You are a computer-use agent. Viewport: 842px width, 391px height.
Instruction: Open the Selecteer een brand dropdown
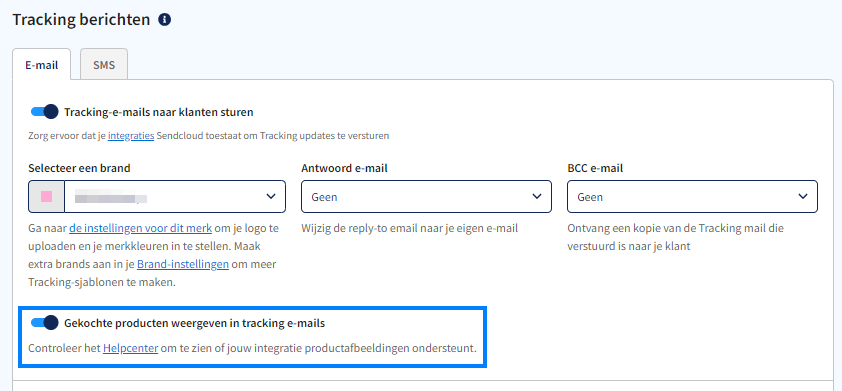pos(157,197)
